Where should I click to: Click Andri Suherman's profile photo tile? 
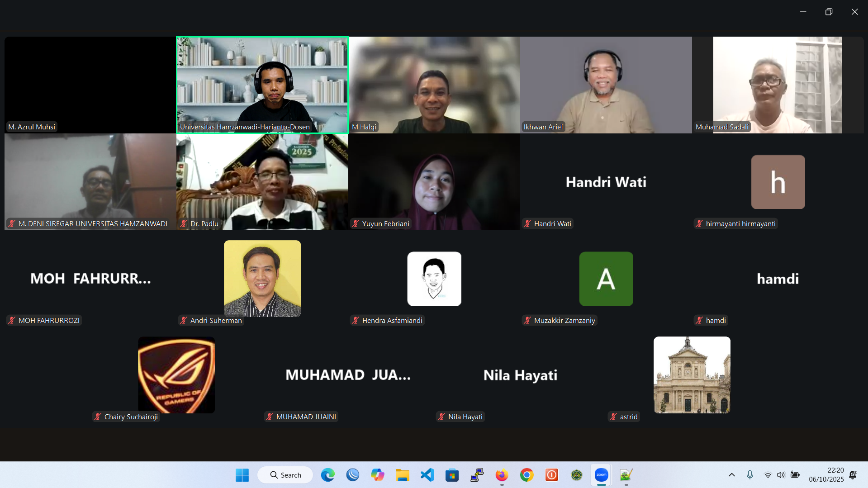click(262, 278)
